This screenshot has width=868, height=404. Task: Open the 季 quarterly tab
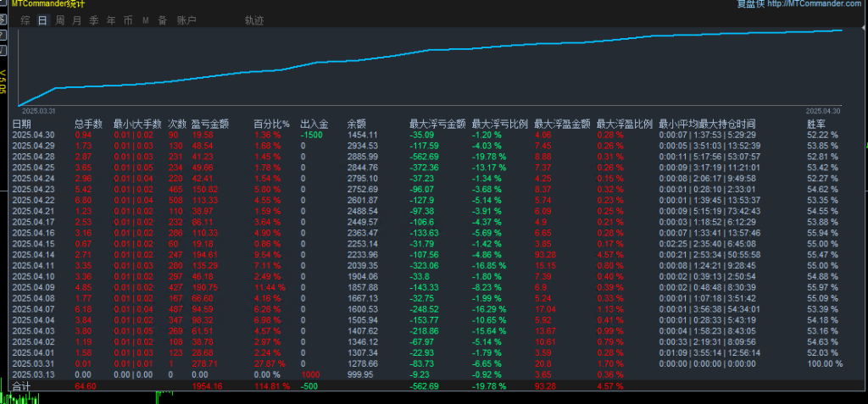point(94,19)
